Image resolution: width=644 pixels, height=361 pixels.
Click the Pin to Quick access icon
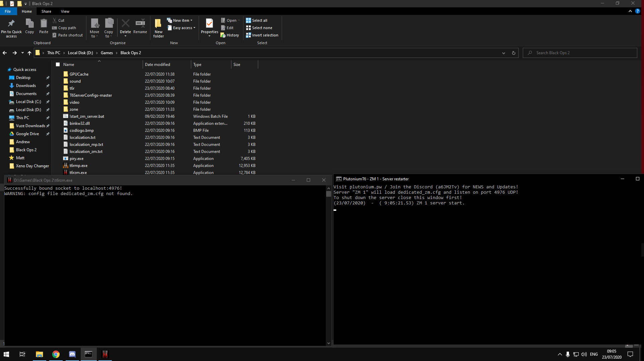click(x=11, y=23)
